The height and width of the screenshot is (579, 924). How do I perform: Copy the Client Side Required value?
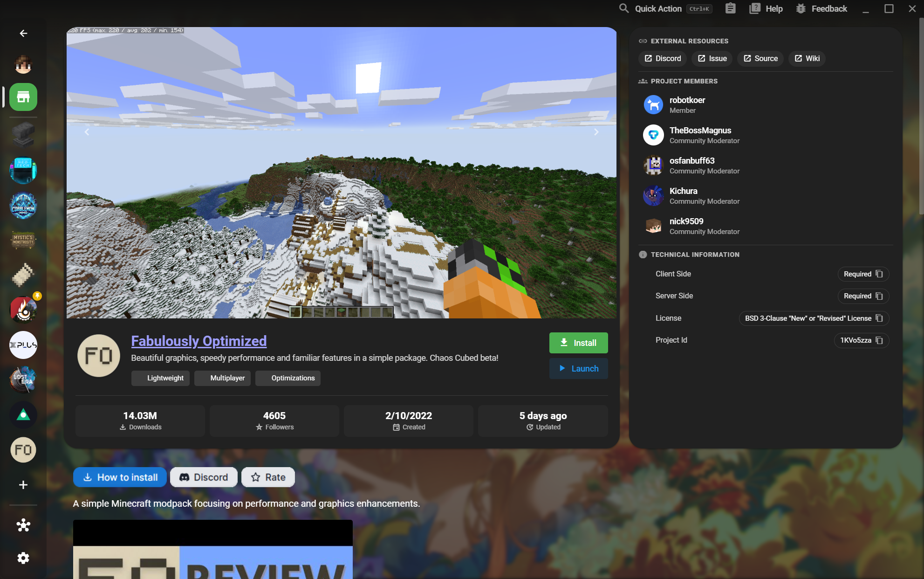click(879, 274)
